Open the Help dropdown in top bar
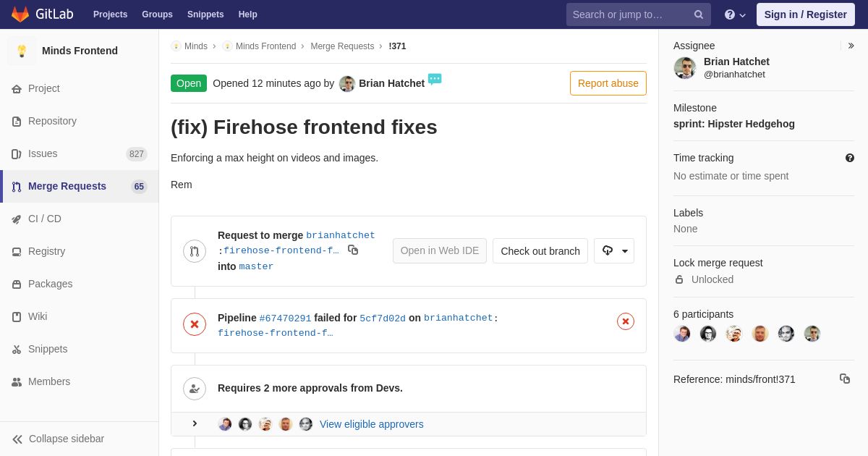Screen dimensions: 868x456 click(x=735, y=14)
